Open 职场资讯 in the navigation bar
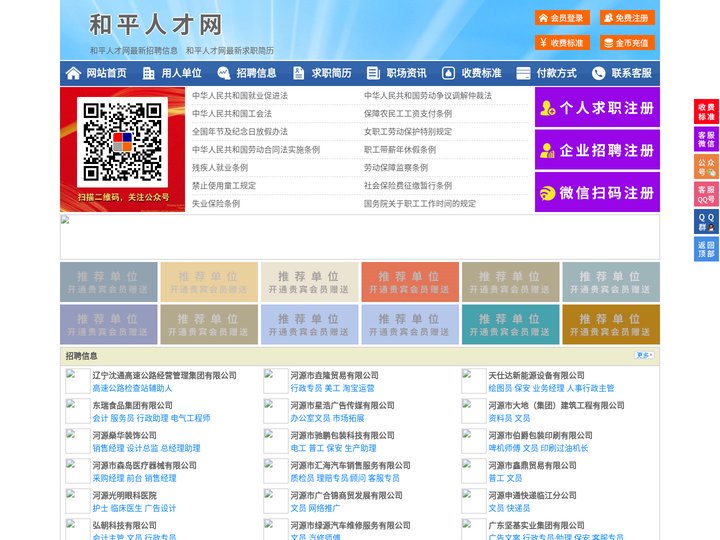 point(406,73)
